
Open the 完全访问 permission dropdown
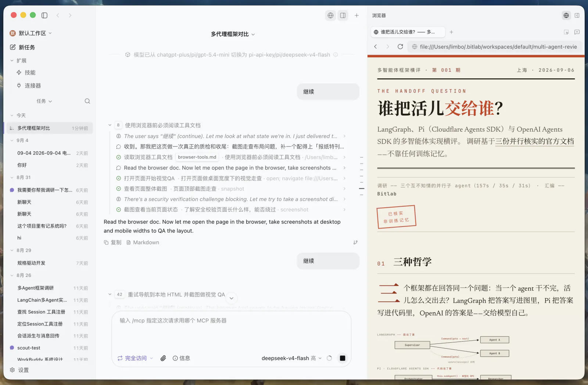coord(135,358)
